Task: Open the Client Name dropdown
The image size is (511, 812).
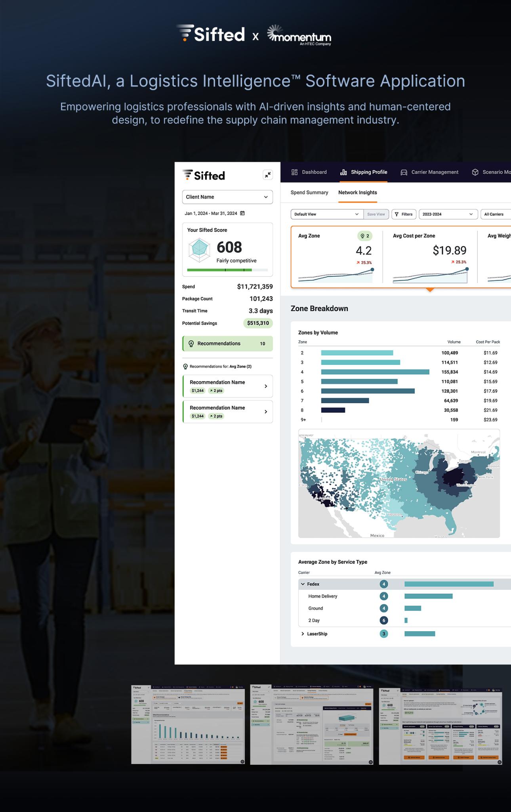Action: tap(227, 197)
